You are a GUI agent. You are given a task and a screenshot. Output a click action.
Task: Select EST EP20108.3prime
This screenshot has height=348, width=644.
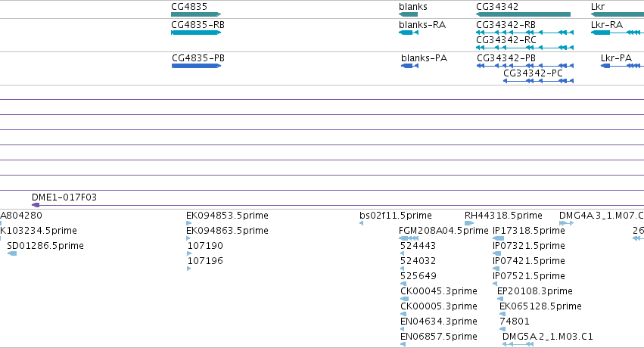click(x=535, y=291)
